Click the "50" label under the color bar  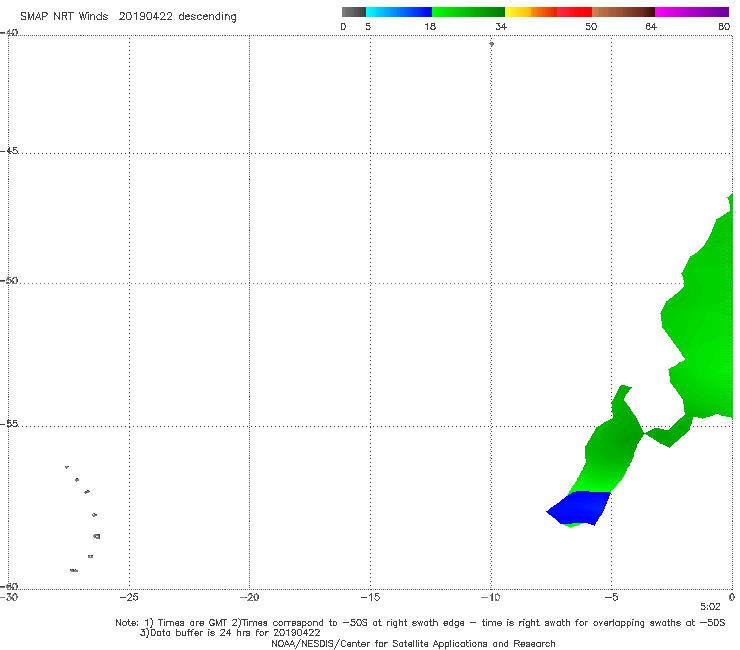pyautogui.click(x=591, y=26)
